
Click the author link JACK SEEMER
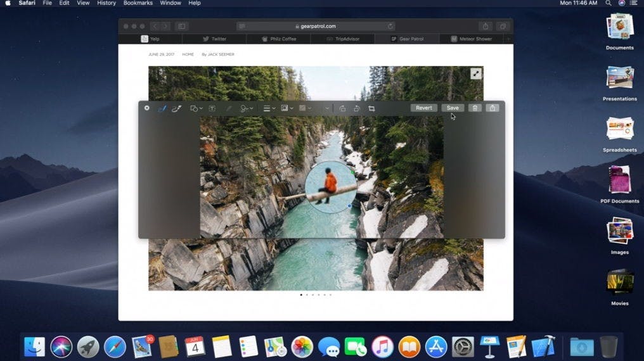coord(221,54)
